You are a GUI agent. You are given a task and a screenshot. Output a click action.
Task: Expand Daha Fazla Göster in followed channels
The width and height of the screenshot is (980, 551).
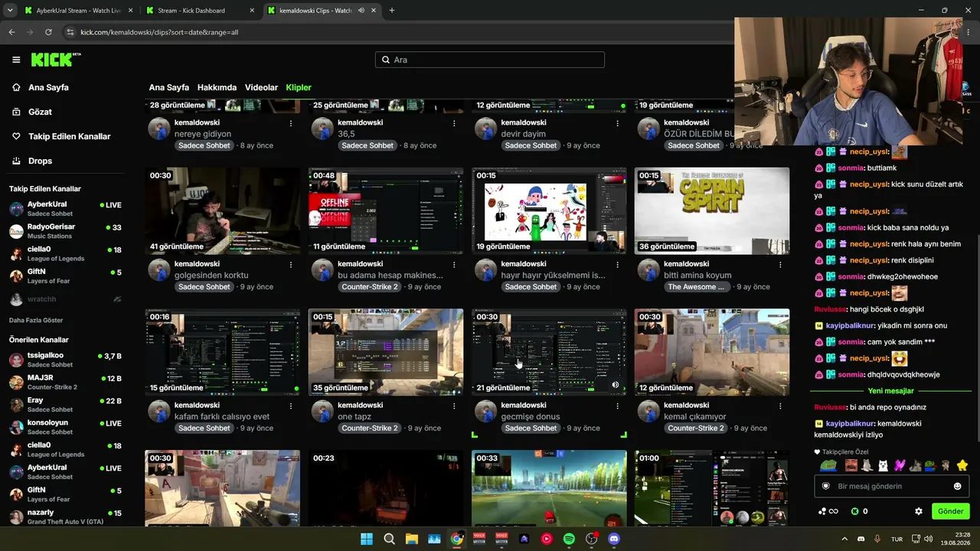(x=36, y=320)
